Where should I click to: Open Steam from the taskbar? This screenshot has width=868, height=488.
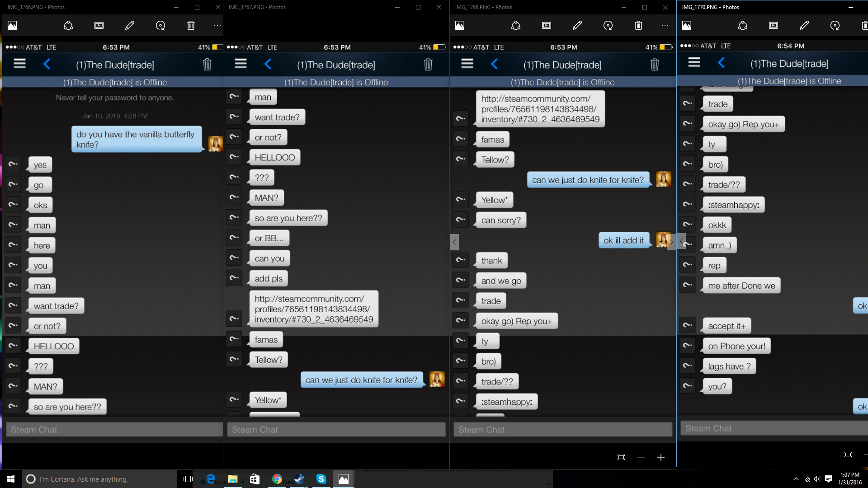299,479
